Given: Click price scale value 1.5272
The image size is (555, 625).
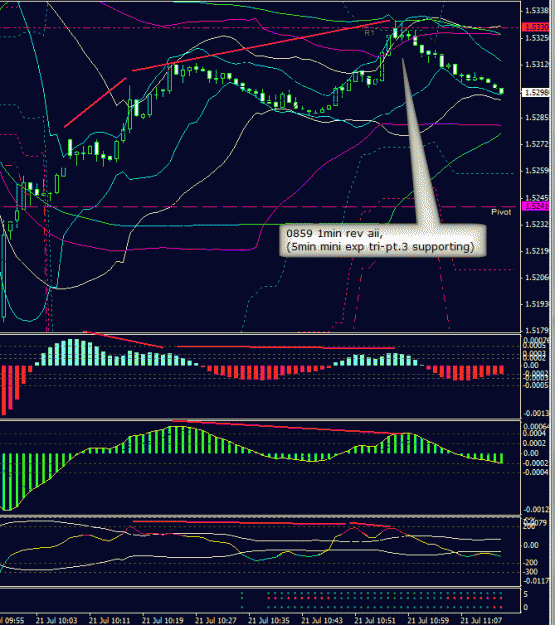Looking at the screenshot, I should point(537,144).
